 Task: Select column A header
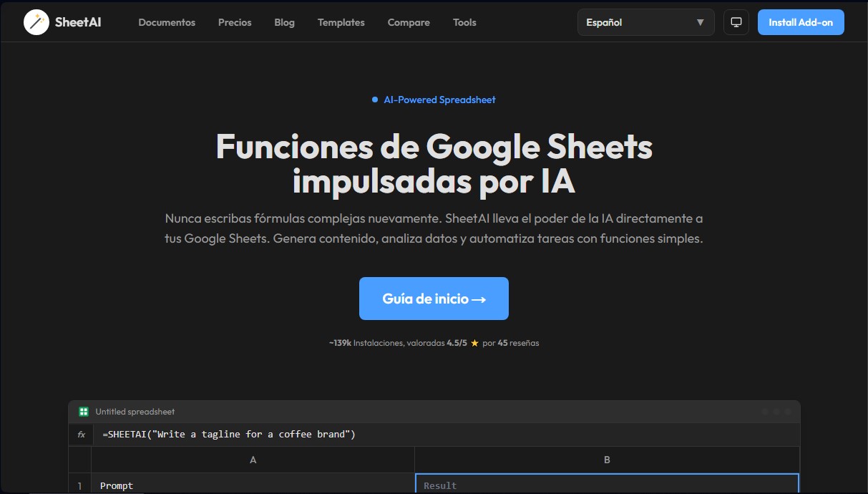pos(253,460)
